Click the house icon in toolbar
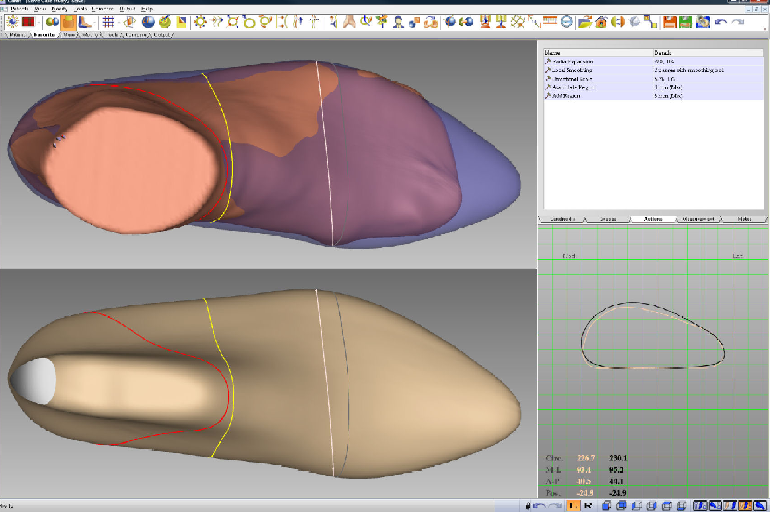773x512 pixels. (x=601, y=21)
